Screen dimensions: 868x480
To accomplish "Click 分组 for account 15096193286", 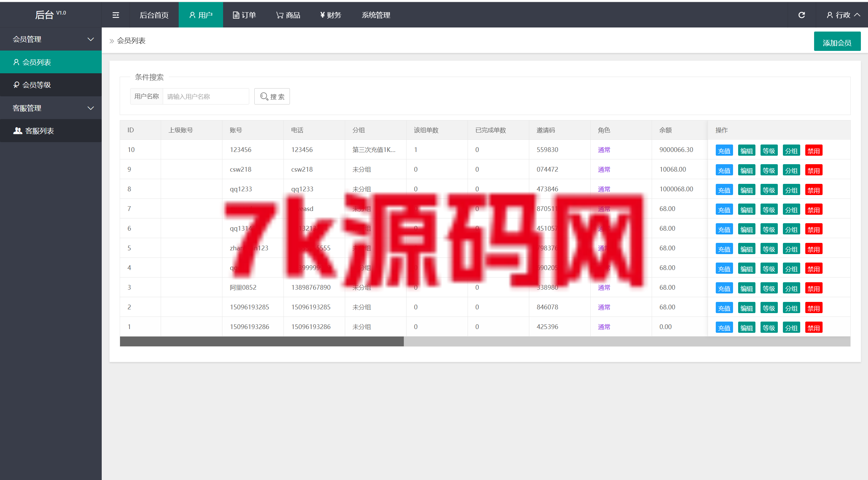I will (791, 328).
